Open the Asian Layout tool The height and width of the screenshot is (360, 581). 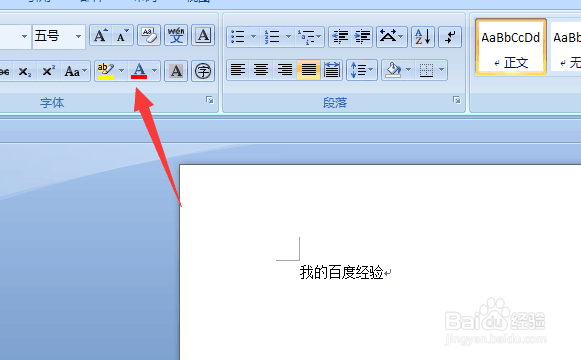tap(392, 37)
